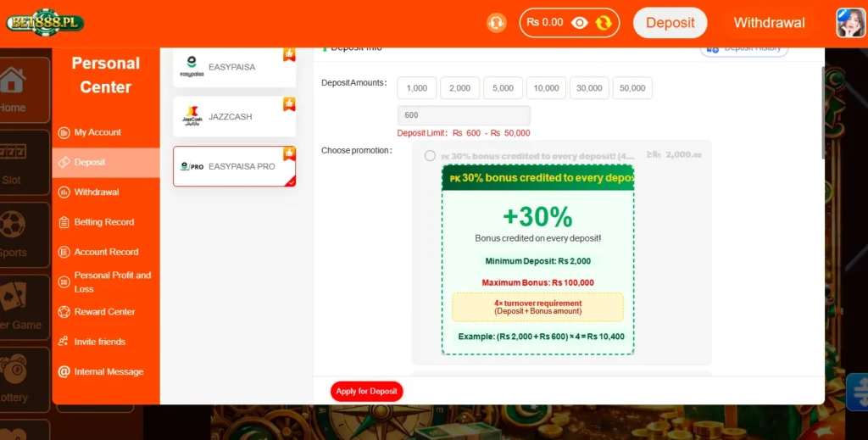Open the Slot games category

pyautogui.click(x=14, y=163)
